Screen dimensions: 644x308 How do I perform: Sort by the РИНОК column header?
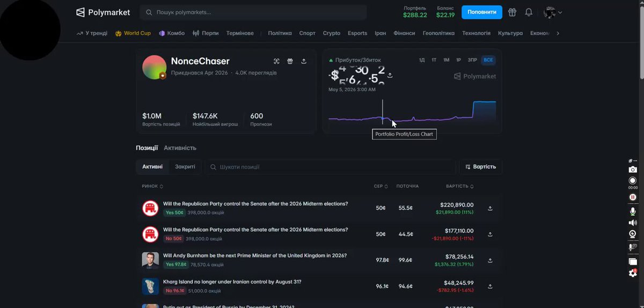[152, 186]
